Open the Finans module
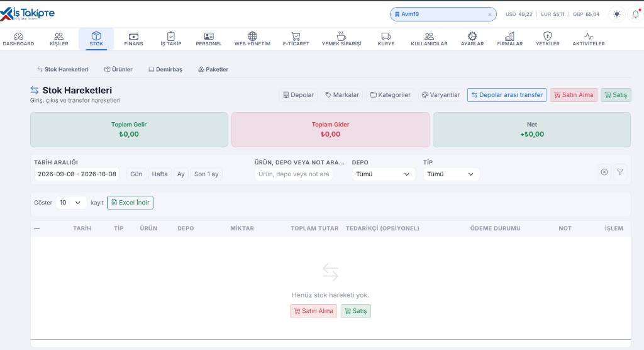Viewport: 644px width, 350px height. pos(133,39)
